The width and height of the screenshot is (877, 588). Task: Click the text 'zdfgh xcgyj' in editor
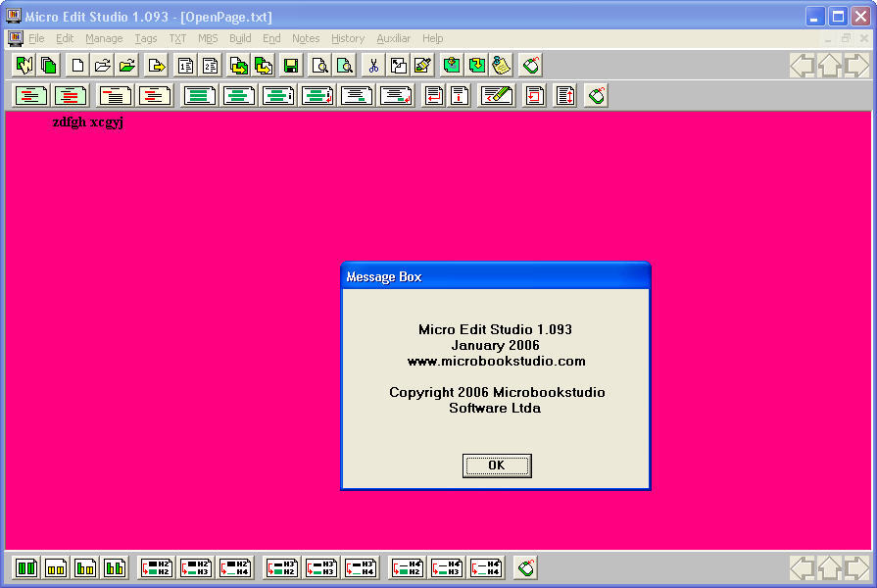[88, 122]
